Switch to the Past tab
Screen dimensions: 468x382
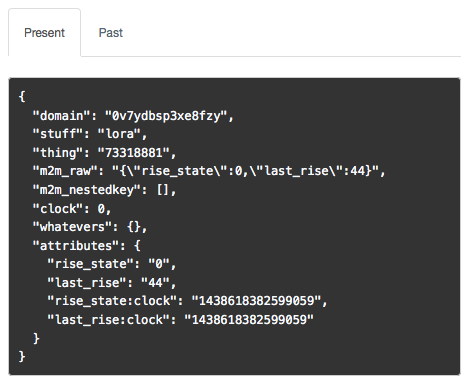(111, 33)
